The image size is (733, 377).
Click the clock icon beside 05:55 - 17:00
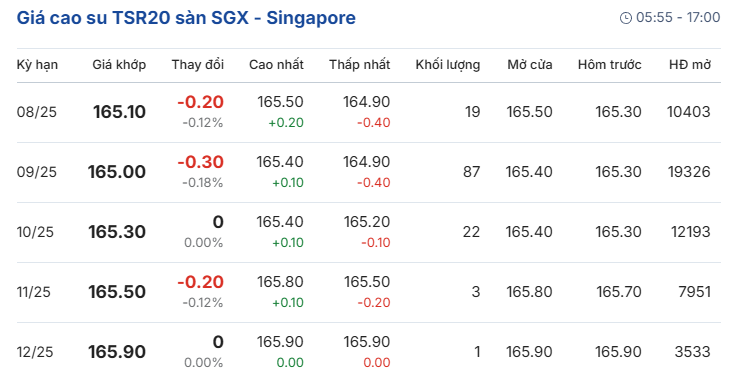[625, 18]
